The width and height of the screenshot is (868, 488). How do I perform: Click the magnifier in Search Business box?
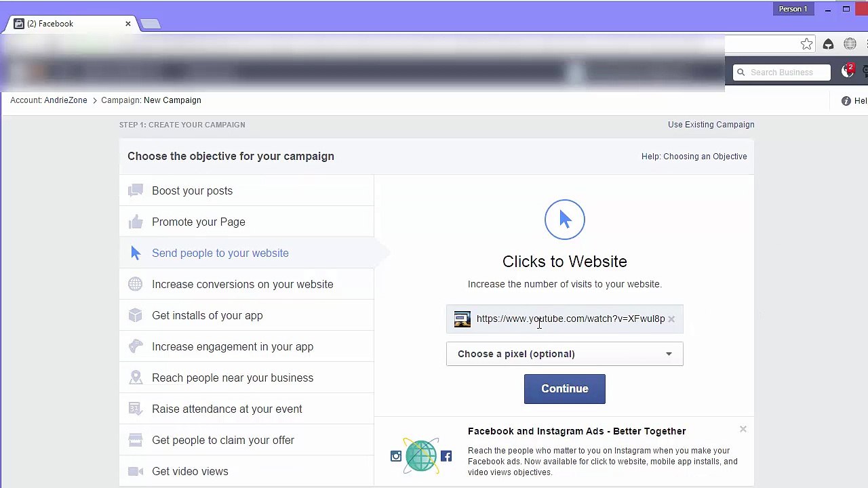click(x=741, y=73)
